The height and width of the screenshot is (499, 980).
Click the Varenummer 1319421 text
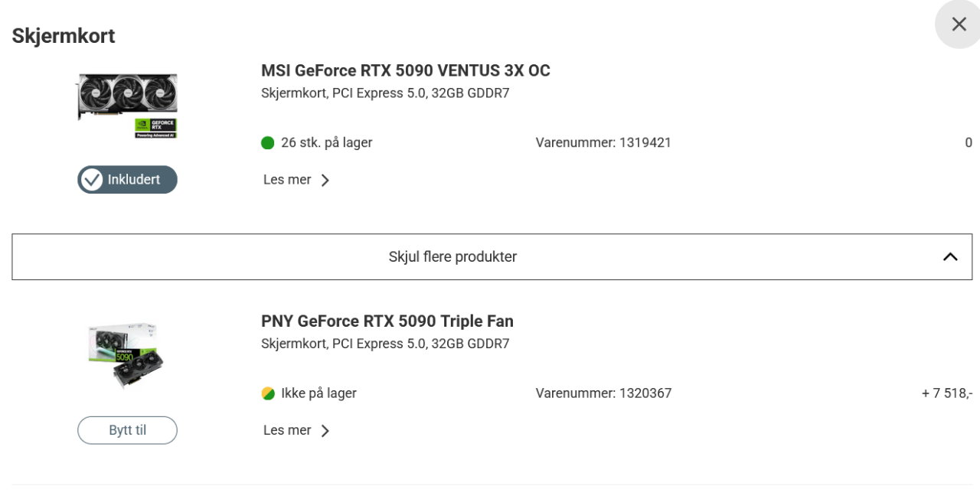(x=603, y=142)
